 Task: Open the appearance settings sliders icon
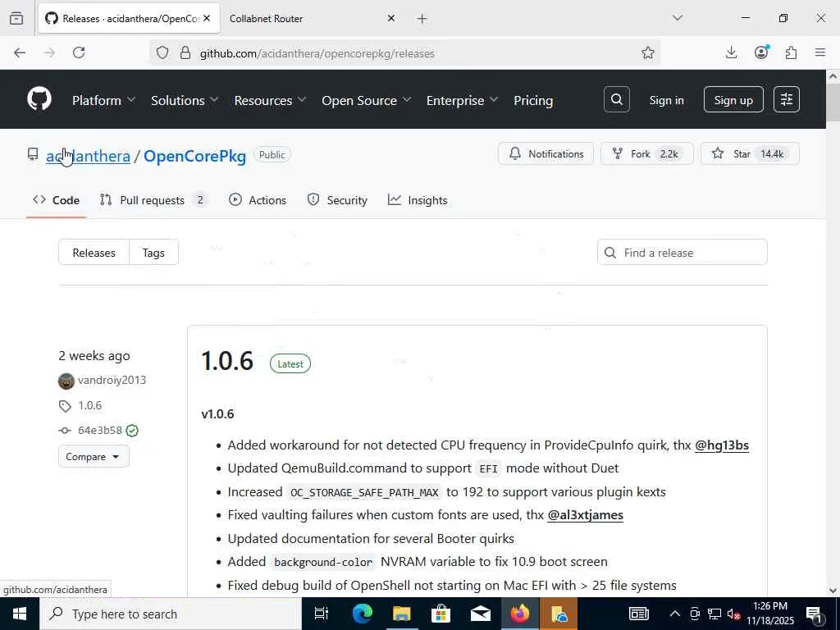click(787, 99)
